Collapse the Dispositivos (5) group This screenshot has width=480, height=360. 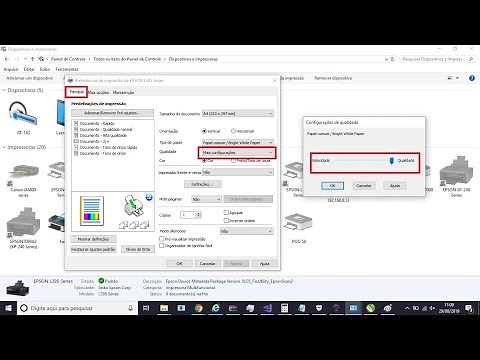click(x=4, y=90)
